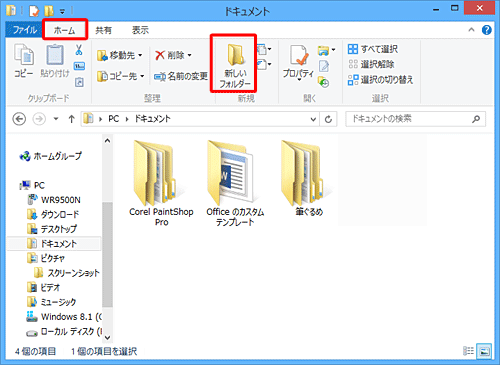
Task: Click the New folder icon in title bar toolbar
Action: [x=49, y=11]
